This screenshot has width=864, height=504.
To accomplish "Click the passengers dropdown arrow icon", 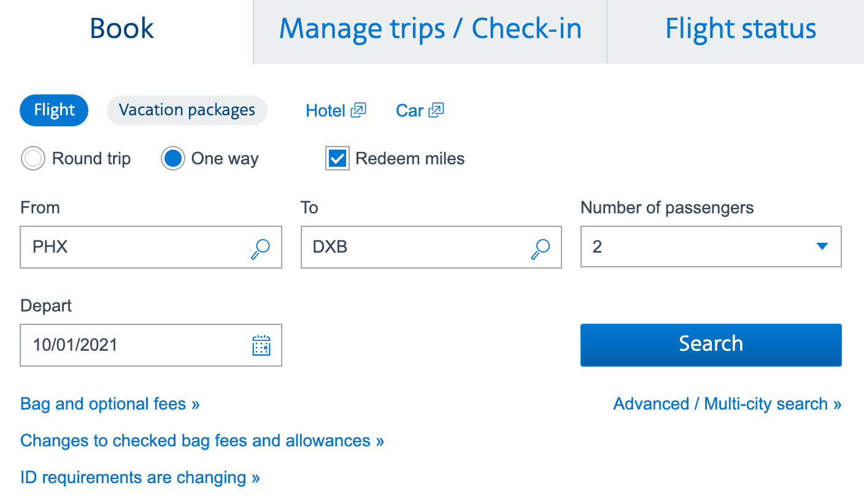I will (822, 246).
